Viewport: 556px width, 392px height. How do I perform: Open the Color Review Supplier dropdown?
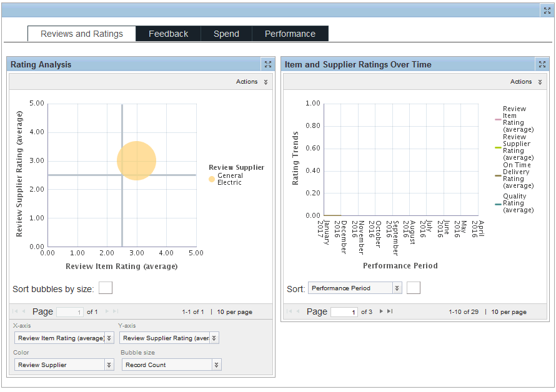(64, 365)
